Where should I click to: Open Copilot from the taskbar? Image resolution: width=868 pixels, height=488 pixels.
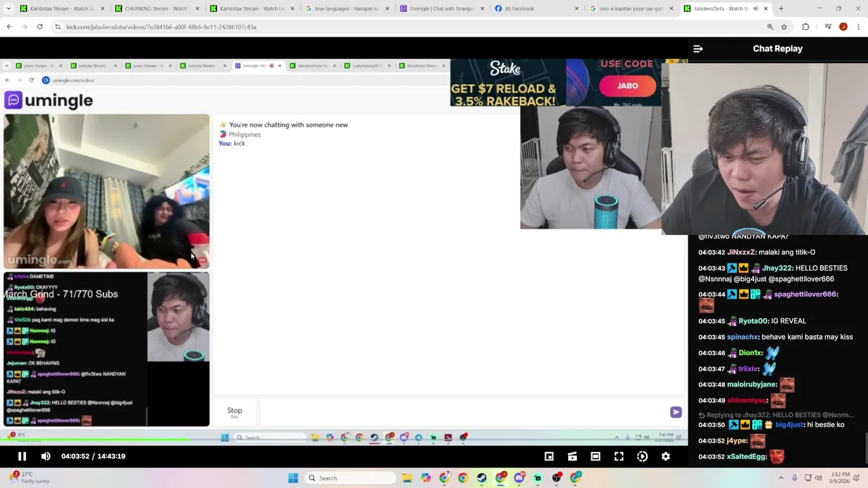point(426,478)
